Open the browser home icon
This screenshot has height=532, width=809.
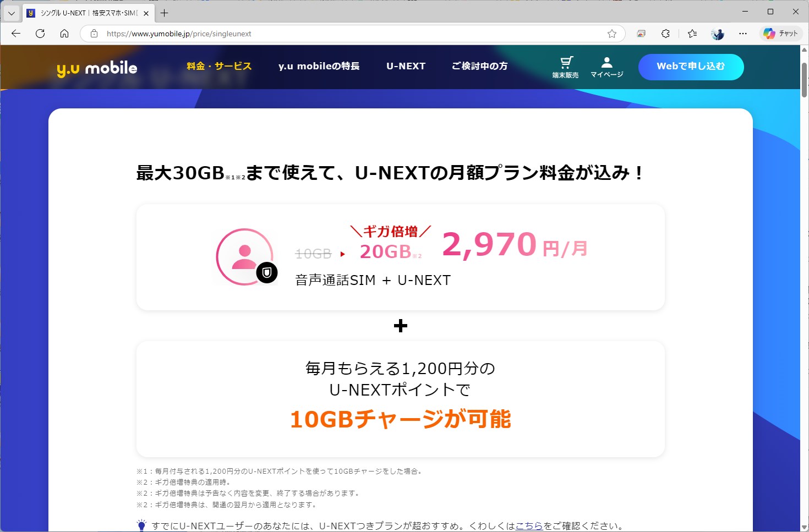(64, 34)
